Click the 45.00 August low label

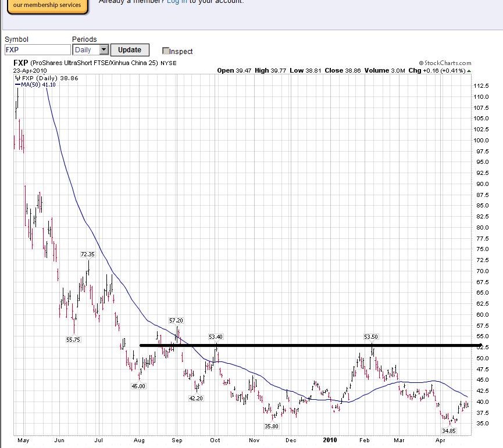pyautogui.click(x=138, y=386)
